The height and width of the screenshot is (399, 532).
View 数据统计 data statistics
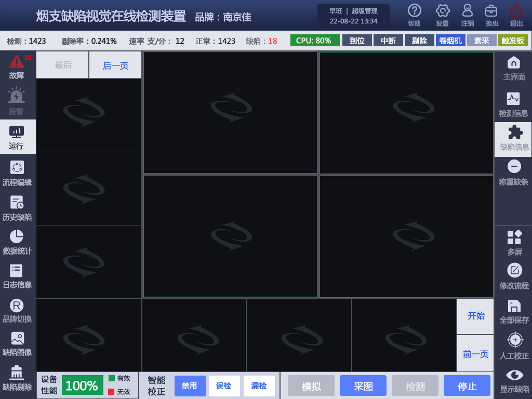[17, 243]
